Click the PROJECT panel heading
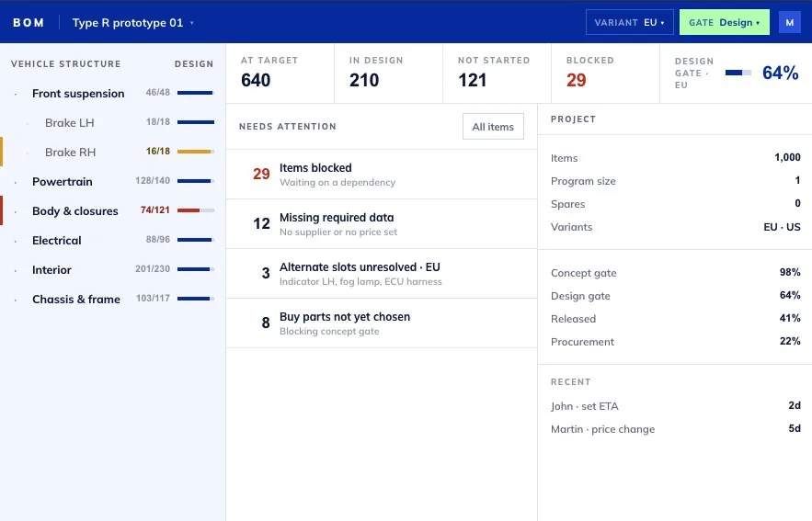The height and width of the screenshot is (521, 812). 573,119
